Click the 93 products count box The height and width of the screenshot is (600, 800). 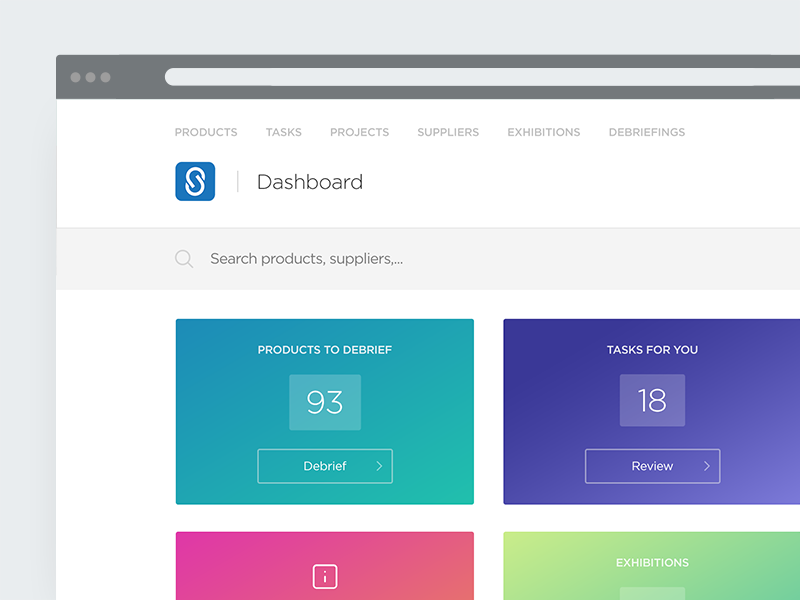pyautogui.click(x=325, y=402)
